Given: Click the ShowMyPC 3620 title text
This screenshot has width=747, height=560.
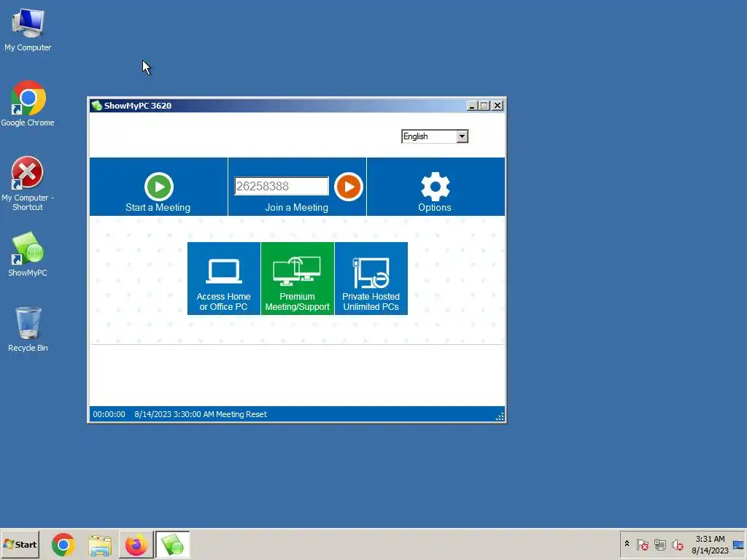Looking at the screenshot, I should [138, 106].
